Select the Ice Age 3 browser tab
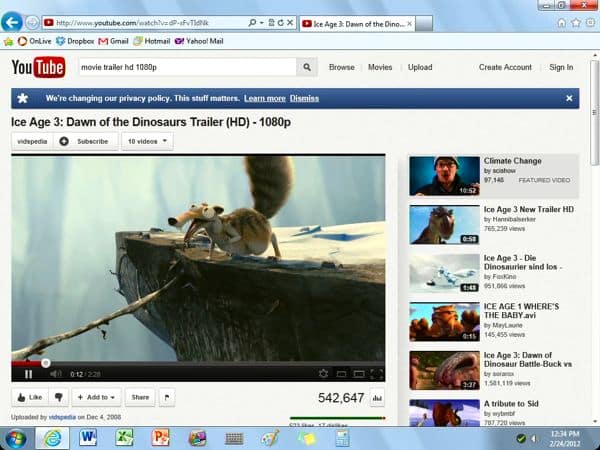The height and width of the screenshot is (450, 600). point(357,24)
